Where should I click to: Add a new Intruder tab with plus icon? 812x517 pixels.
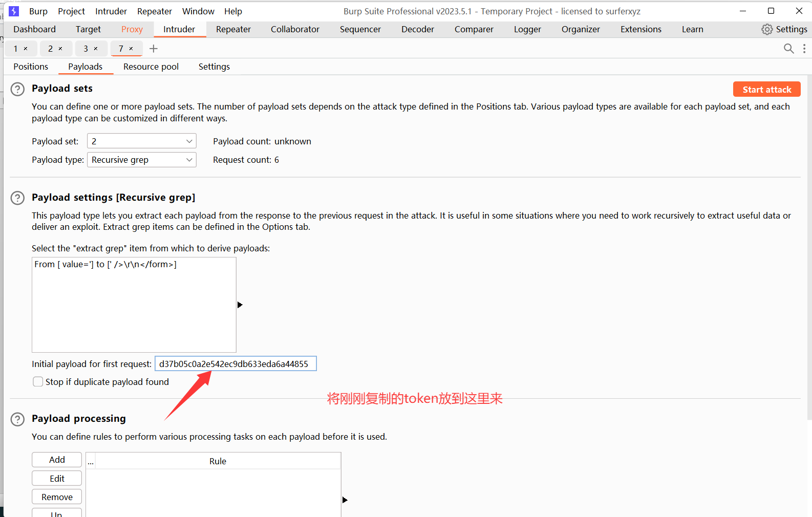pyautogui.click(x=154, y=49)
